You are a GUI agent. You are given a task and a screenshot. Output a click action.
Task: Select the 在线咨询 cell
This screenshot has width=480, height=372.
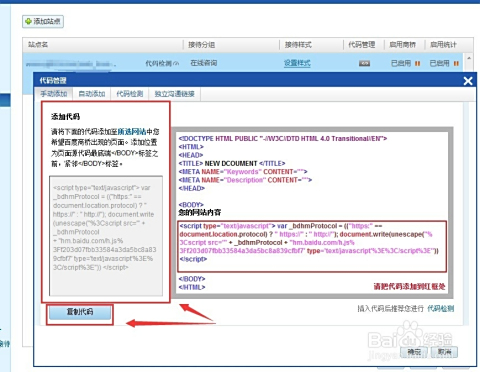pyautogui.click(x=204, y=63)
